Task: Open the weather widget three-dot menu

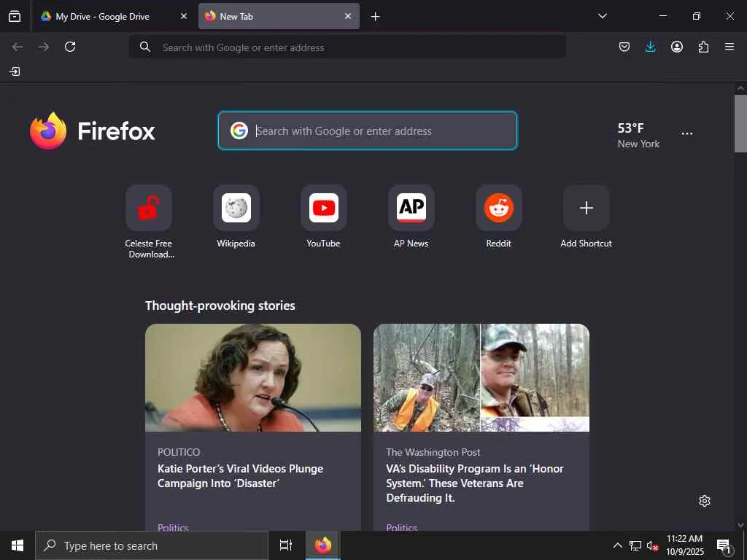Action: click(687, 133)
